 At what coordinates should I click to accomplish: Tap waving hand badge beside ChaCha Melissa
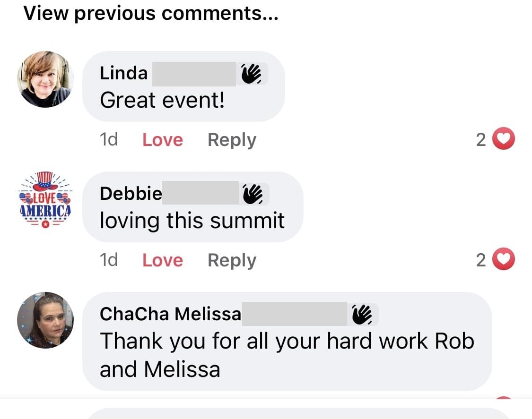point(362,315)
